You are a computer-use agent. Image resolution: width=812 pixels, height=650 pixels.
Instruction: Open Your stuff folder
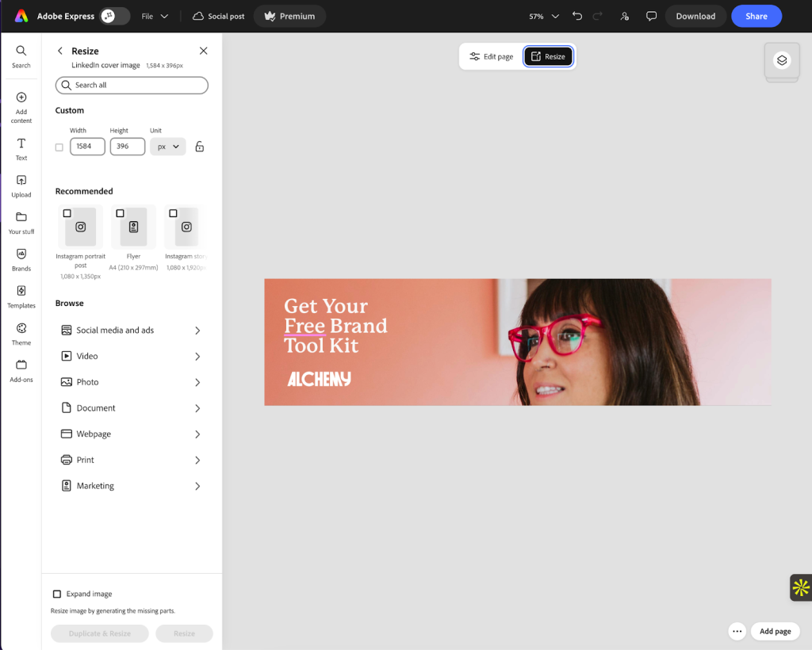tap(21, 223)
